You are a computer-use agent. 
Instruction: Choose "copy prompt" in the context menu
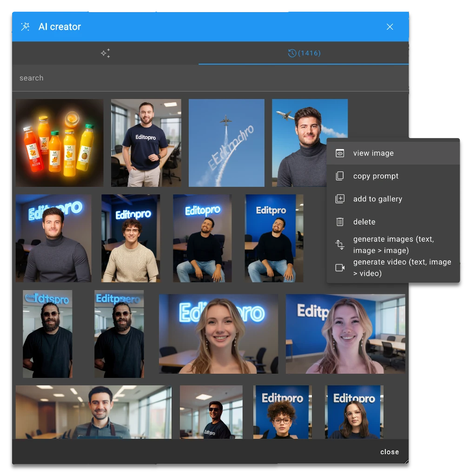point(376,176)
